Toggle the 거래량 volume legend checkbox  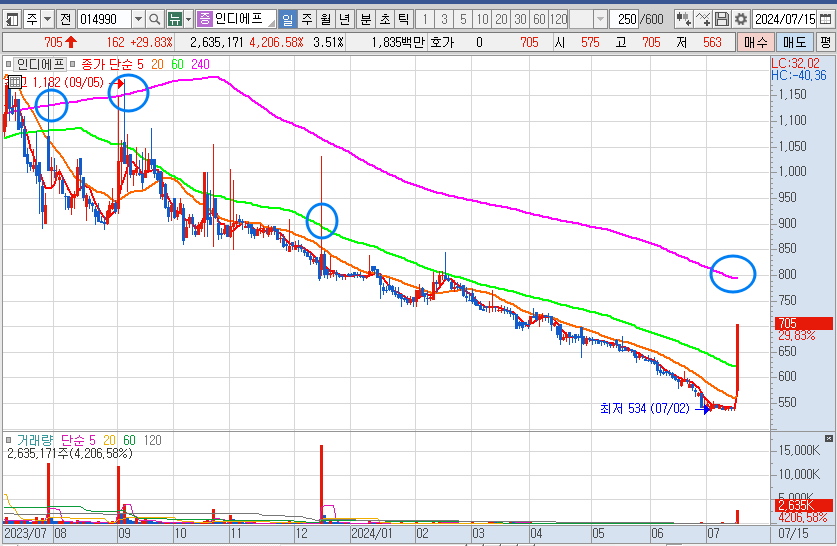pyautogui.click(x=8, y=440)
